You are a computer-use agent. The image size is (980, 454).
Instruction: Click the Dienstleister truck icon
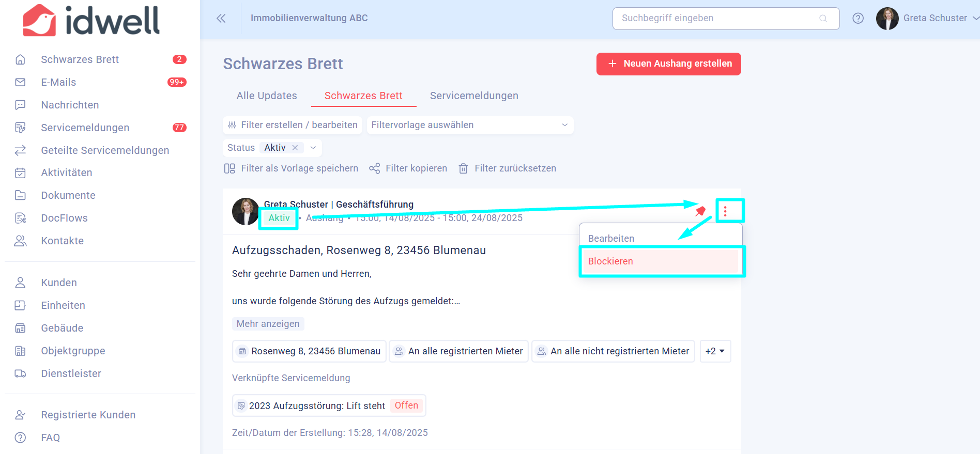pos(20,373)
